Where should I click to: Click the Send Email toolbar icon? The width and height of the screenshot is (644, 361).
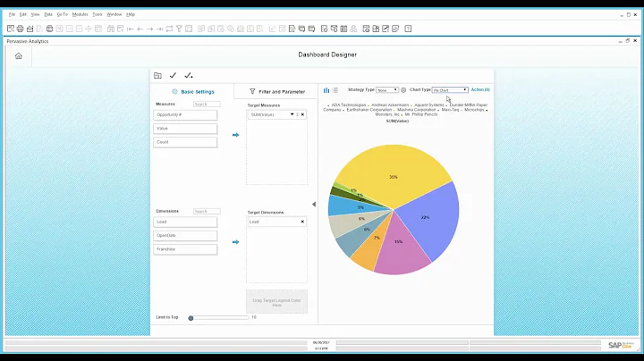pyautogui.click(x=30, y=29)
